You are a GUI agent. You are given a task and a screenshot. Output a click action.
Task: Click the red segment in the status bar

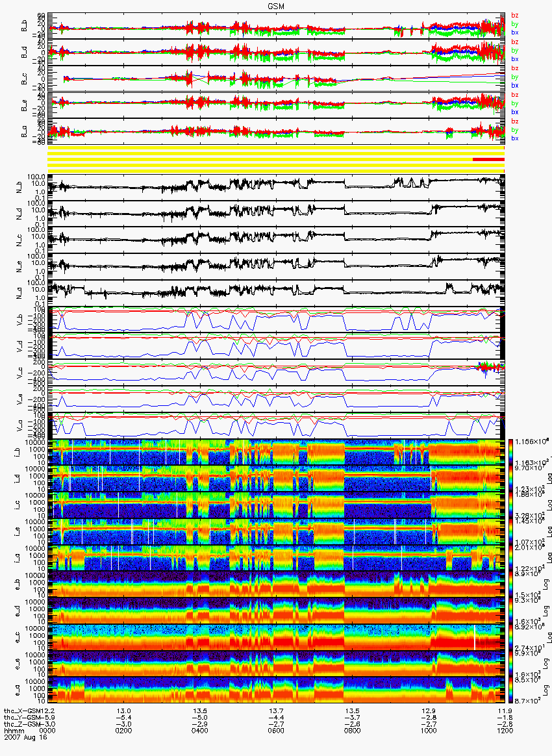[488, 159]
